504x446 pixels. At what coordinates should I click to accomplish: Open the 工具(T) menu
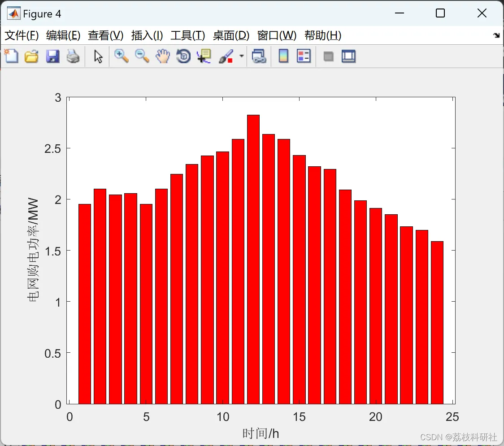coord(188,35)
